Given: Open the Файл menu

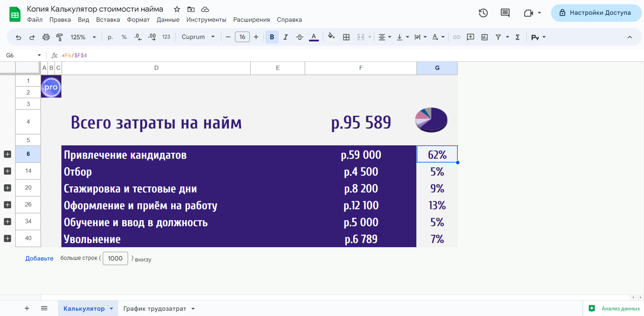Looking at the screenshot, I should tap(35, 20).
